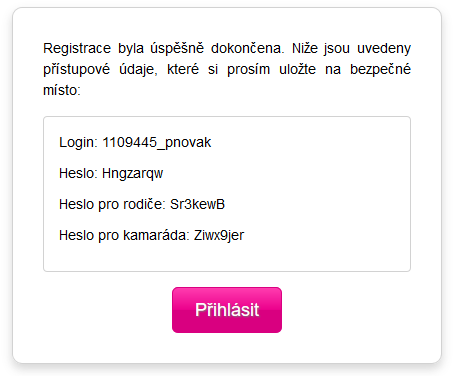Click the parent password Sr3kewB
Screen dimensions: 457x376
click(x=197, y=204)
